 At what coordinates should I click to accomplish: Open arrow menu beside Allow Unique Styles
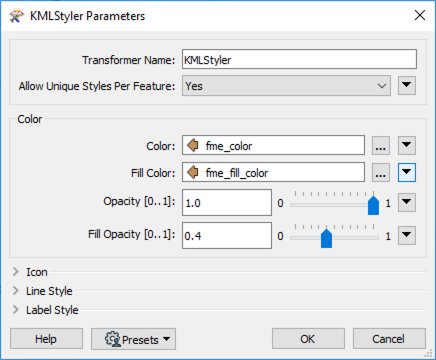click(406, 85)
